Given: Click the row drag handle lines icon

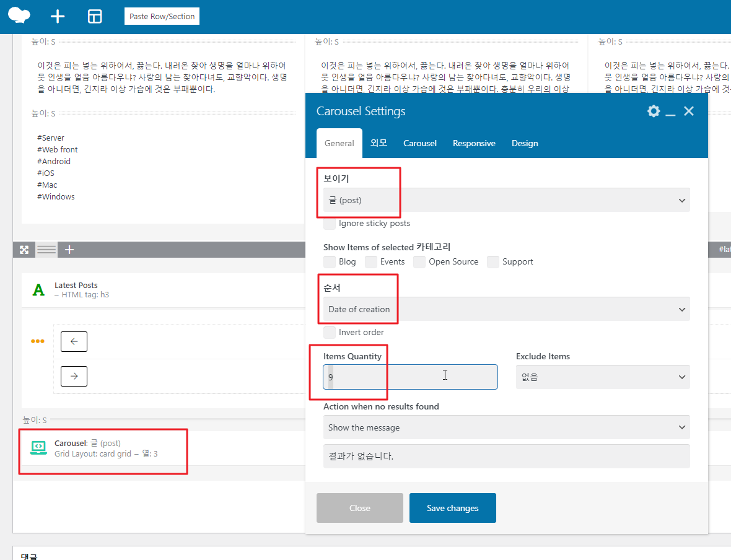Looking at the screenshot, I should (46, 250).
